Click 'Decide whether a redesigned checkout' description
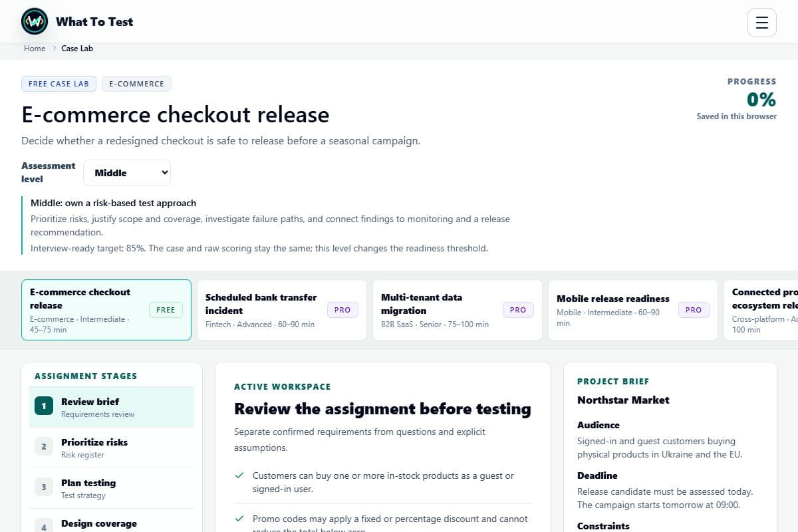 [221, 141]
